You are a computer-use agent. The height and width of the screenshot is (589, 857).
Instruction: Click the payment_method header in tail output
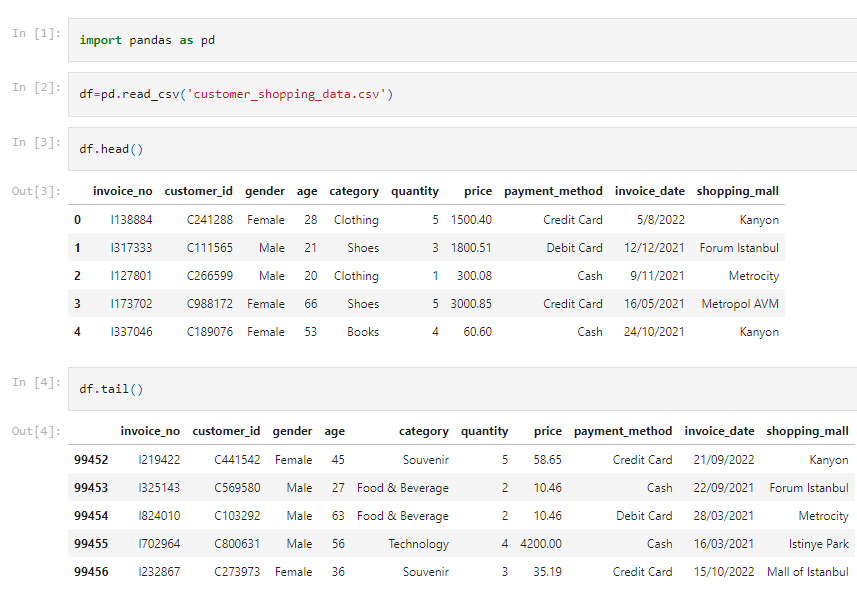click(x=622, y=431)
